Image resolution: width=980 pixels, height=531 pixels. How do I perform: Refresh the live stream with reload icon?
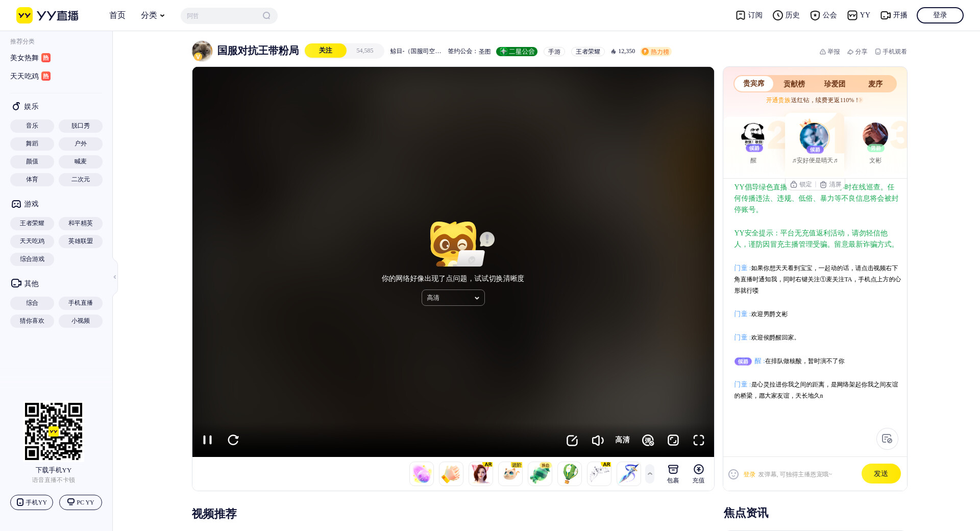pyautogui.click(x=233, y=440)
